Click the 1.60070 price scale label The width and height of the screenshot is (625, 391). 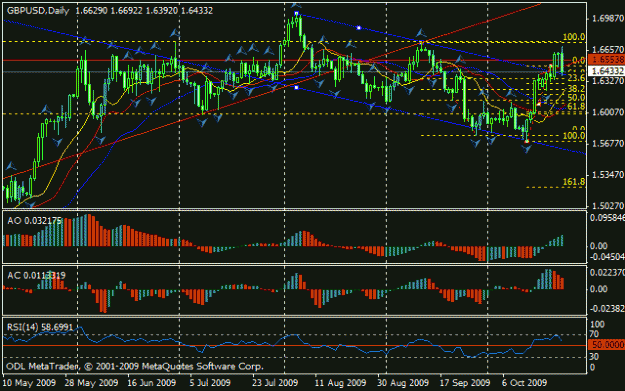coord(607,112)
